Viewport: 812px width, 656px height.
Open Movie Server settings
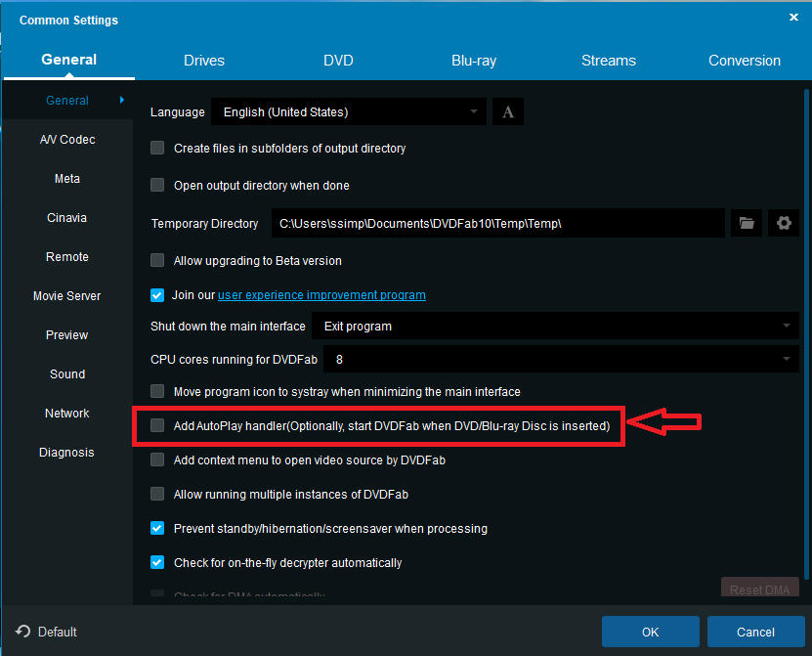pyautogui.click(x=67, y=296)
